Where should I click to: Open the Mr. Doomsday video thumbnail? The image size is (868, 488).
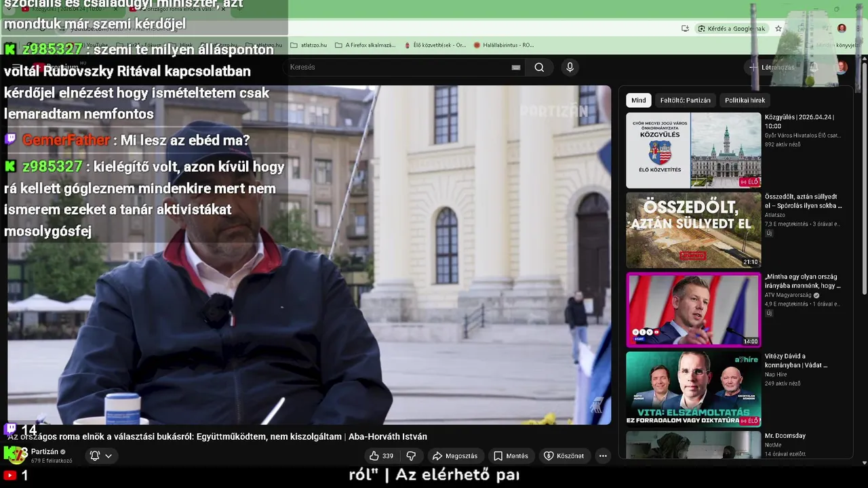(x=693, y=445)
